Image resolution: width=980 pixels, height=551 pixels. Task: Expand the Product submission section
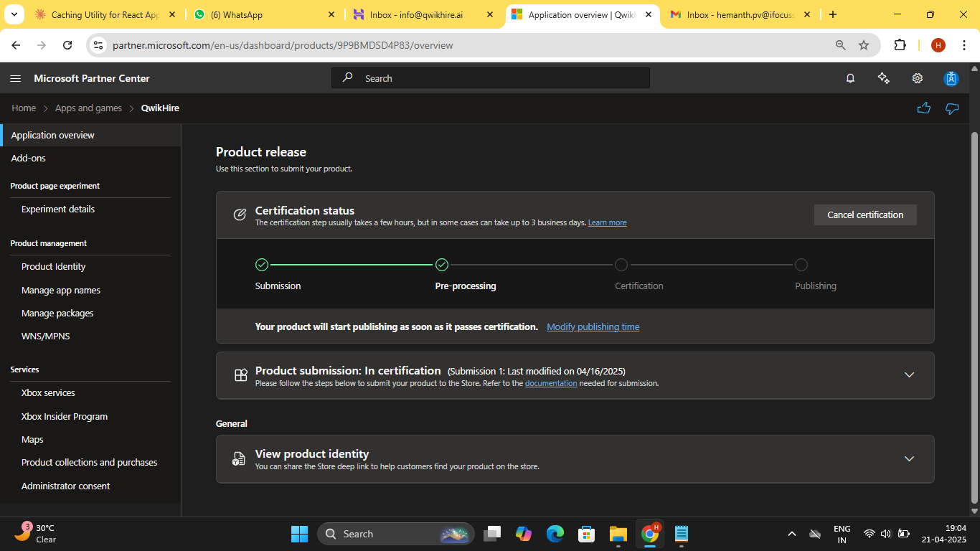[x=909, y=375]
